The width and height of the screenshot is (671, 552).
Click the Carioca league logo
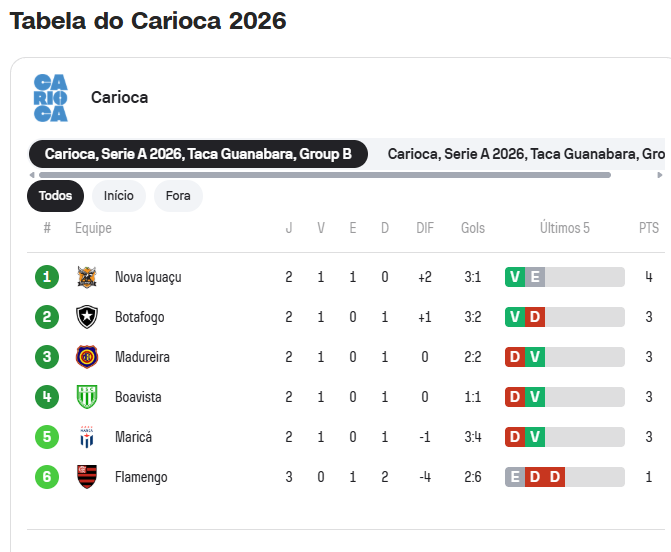(50, 98)
